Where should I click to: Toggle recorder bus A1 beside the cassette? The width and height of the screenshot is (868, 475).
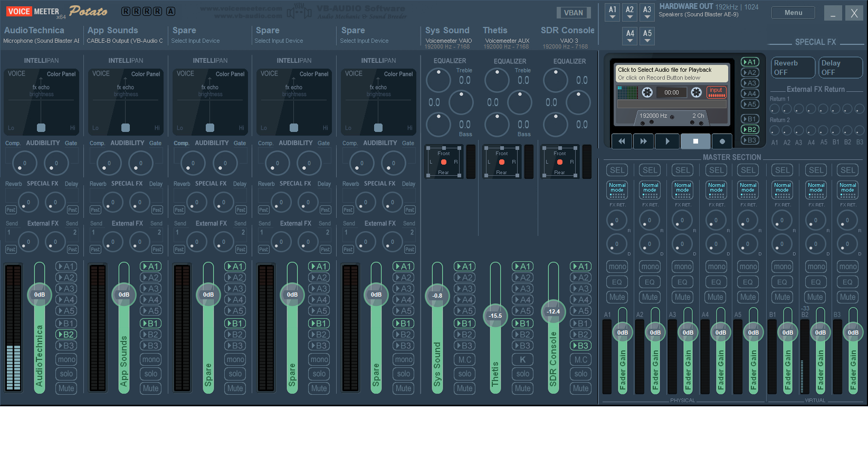(750, 62)
